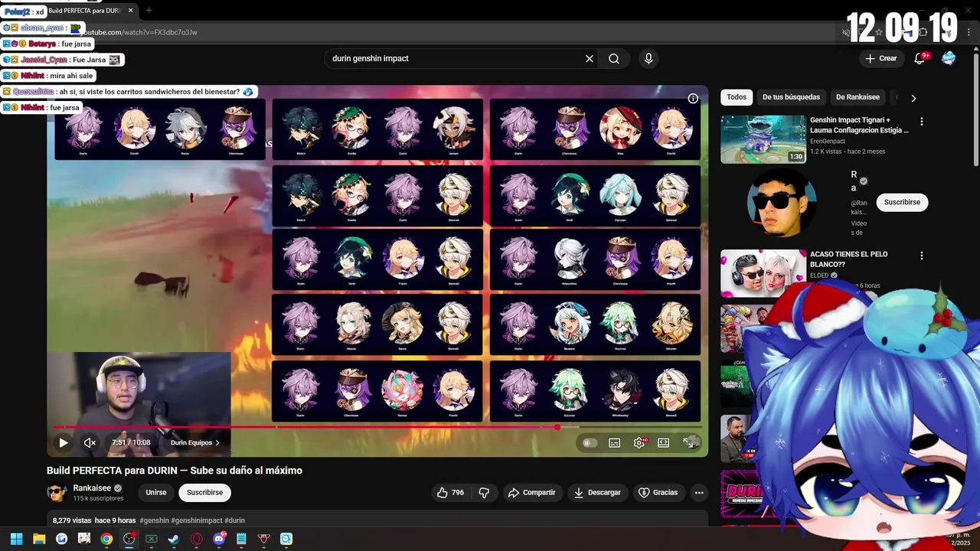Viewport: 980px width, 551px height.
Task: Open the Windows Start menu
Action: tap(16, 539)
